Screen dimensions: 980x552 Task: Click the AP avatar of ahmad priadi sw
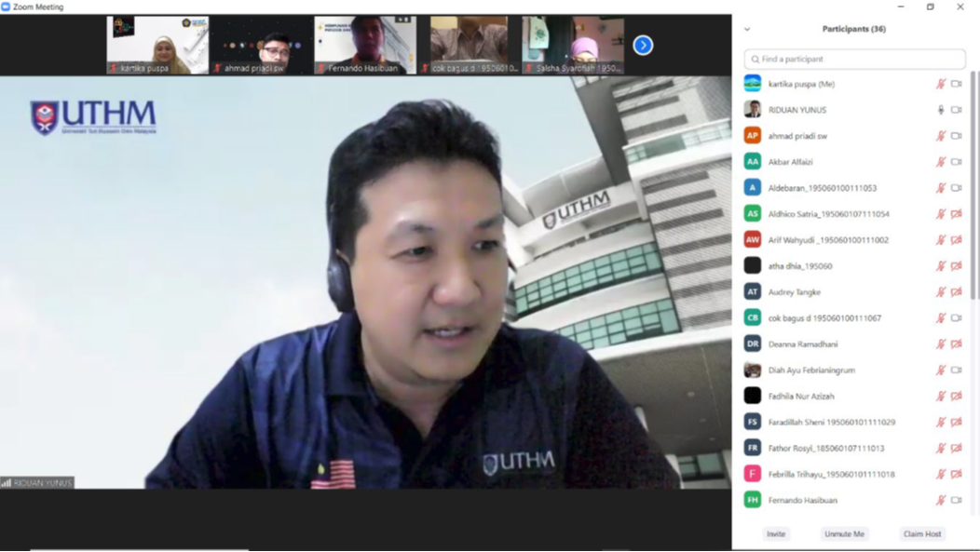point(753,136)
